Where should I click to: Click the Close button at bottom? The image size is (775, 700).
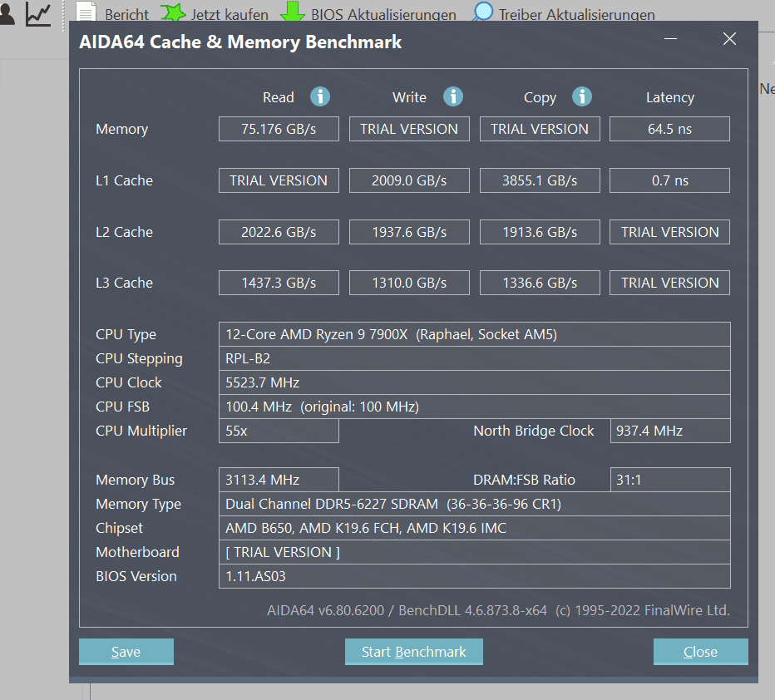click(700, 652)
